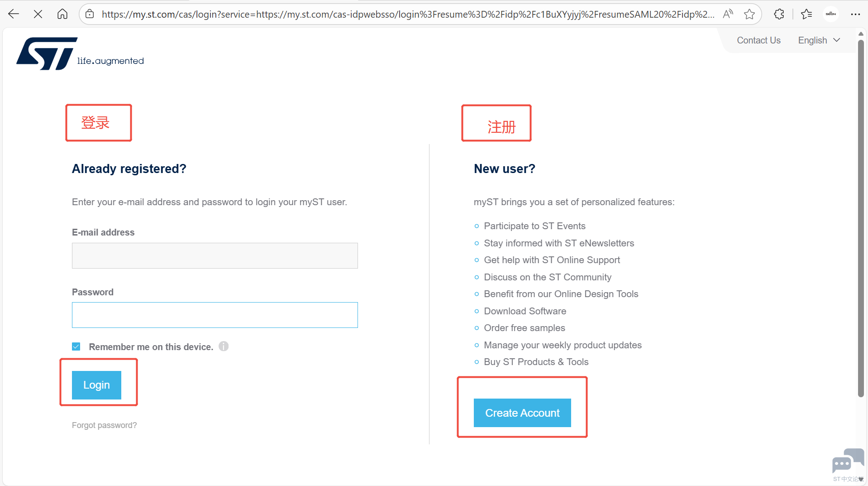The height and width of the screenshot is (486, 868).
Task: Open the chat support bubble
Action: click(x=847, y=462)
